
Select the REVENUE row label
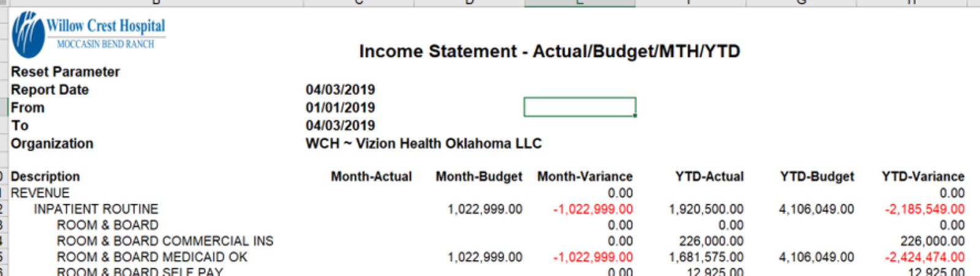40,193
